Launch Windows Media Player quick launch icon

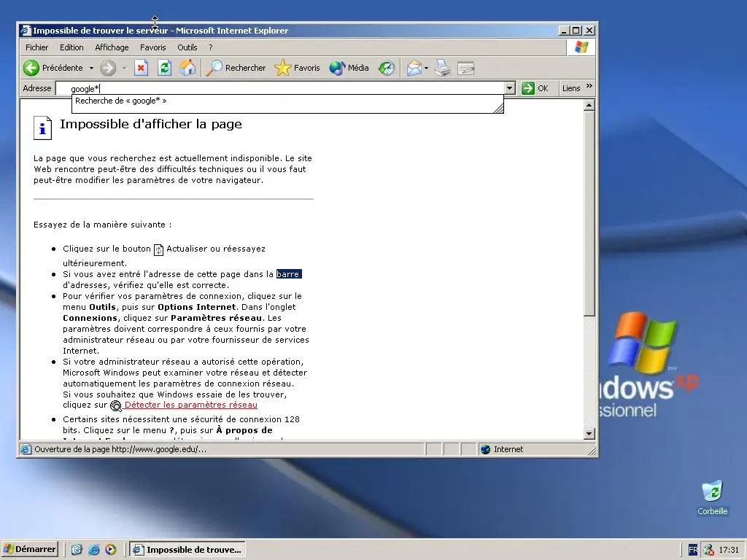[x=111, y=550]
